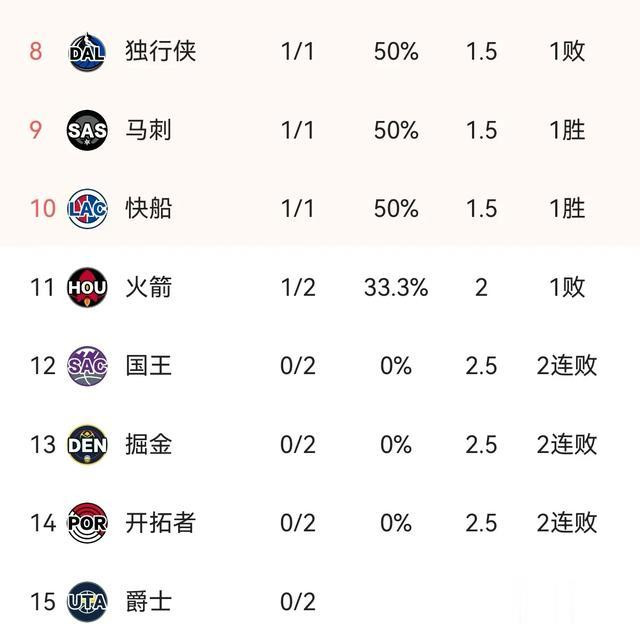Viewport: 640px width, 631px height.
Task: Open the 开拓者 team entry
Action: coord(160,523)
